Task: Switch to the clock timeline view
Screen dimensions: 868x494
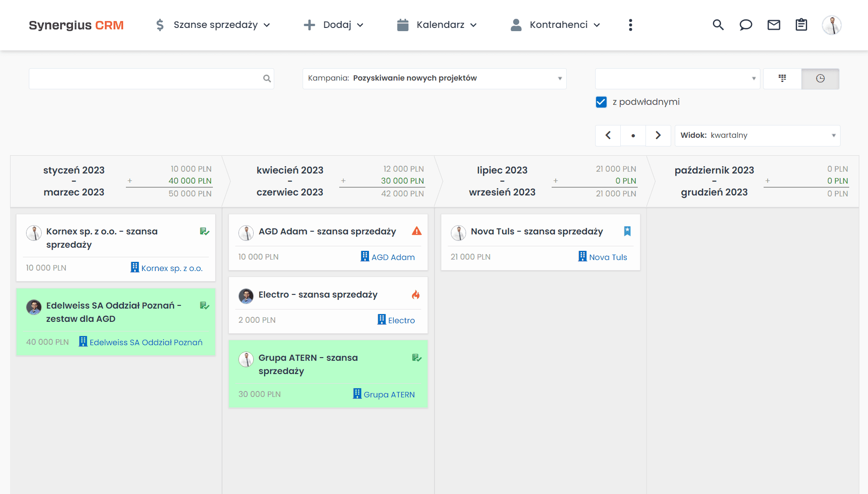Action: 820,79
